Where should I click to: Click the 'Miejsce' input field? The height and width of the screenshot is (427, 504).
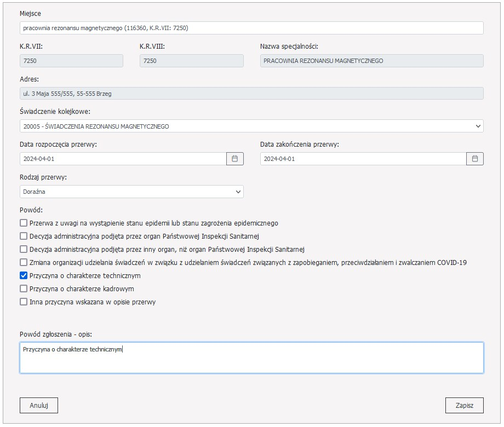[251, 28]
